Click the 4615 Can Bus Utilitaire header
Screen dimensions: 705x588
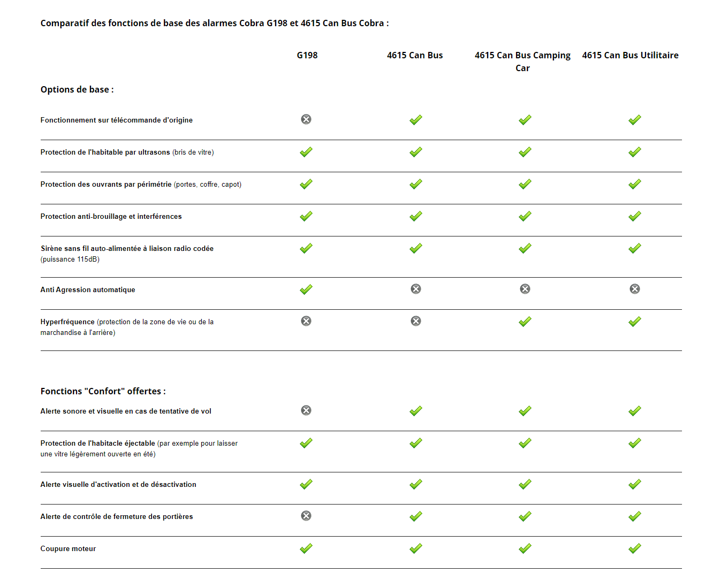(x=630, y=55)
